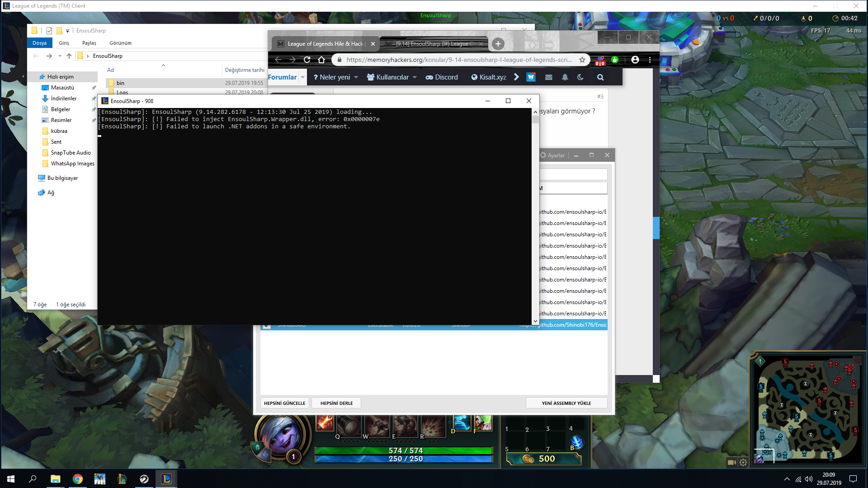Navigate forward in File Explorer
This screenshot has width=868, height=488.
point(49,56)
